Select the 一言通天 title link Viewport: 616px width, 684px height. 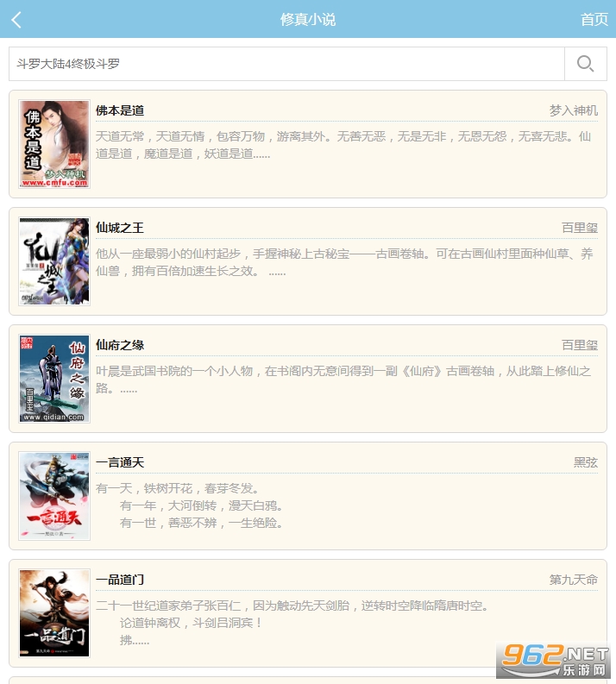click(120, 462)
